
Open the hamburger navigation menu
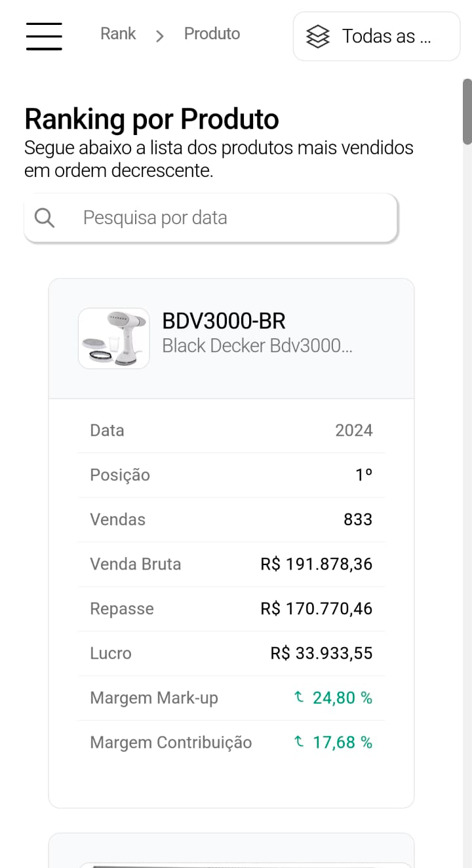pos(44,36)
